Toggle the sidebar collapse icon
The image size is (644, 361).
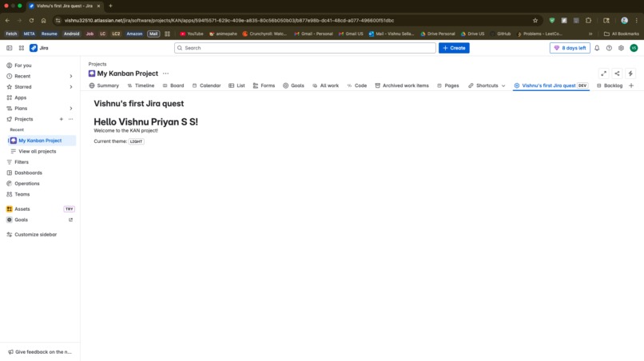(9, 48)
